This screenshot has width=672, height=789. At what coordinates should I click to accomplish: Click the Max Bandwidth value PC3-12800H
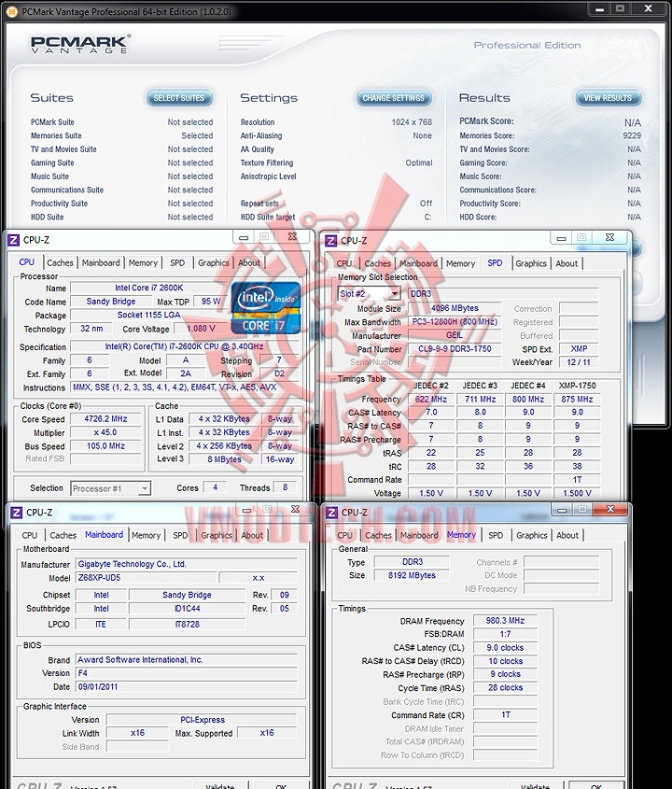click(x=455, y=321)
